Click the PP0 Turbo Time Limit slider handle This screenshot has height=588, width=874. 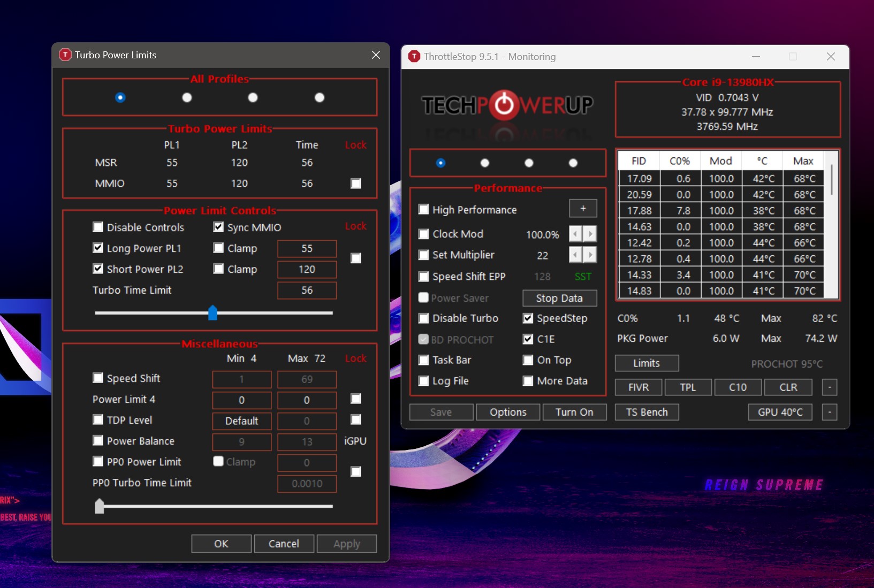(99, 506)
